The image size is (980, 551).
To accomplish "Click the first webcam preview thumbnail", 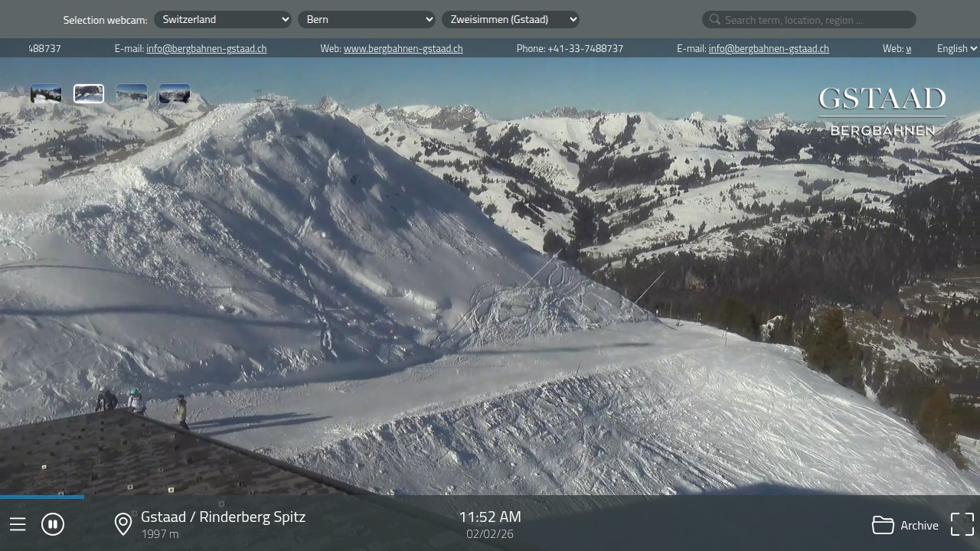I will (46, 93).
